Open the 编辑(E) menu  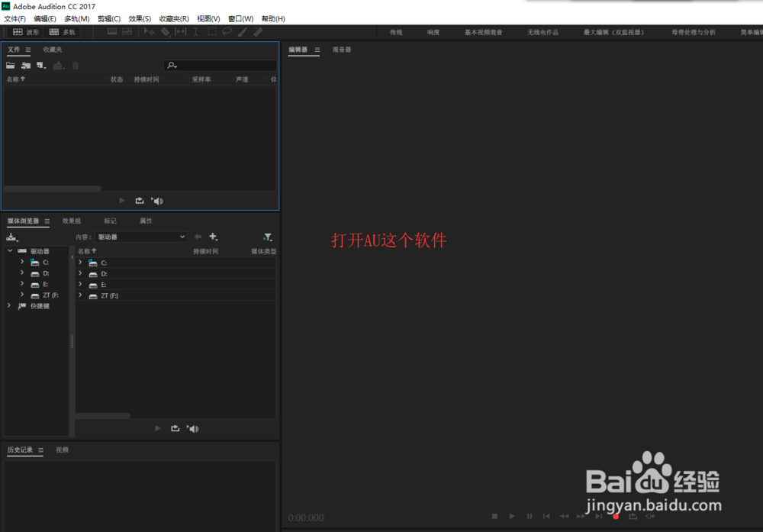[45, 18]
